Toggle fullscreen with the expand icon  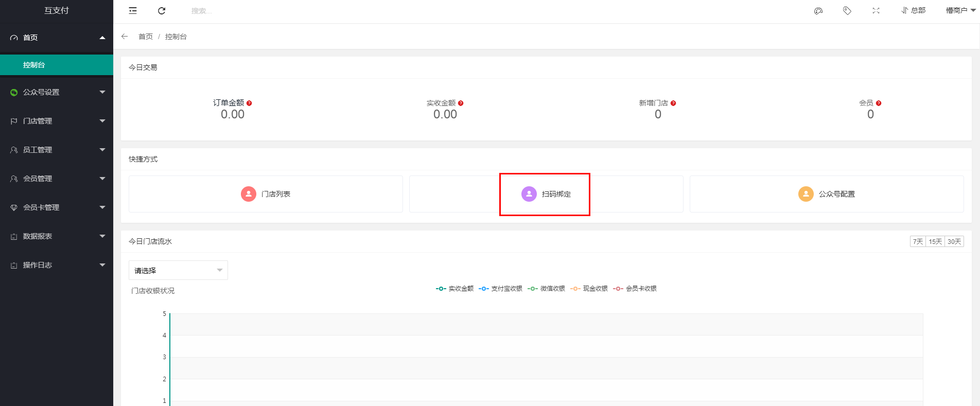coord(876,11)
